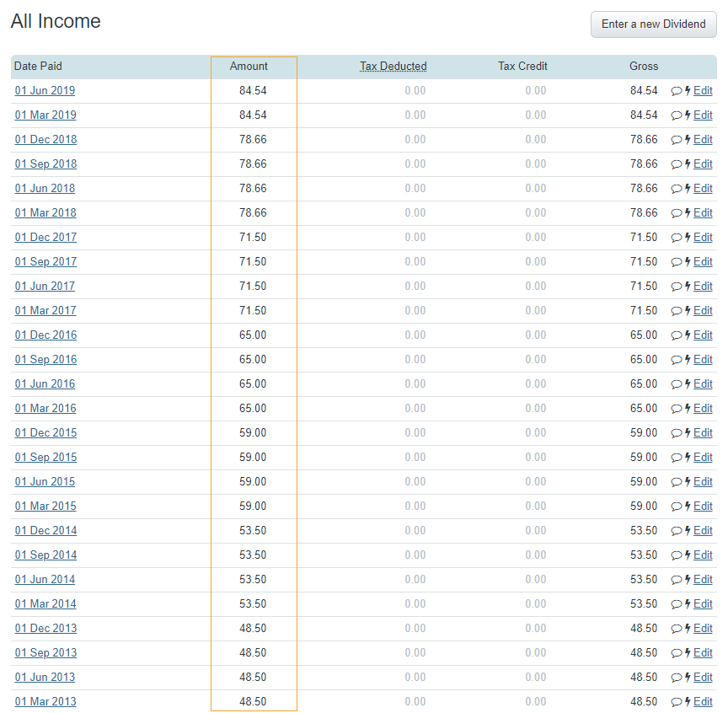This screenshot has height=713, width=728.
Task: Open the 01 Jun 2014 dividend link
Action: click(x=45, y=579)
